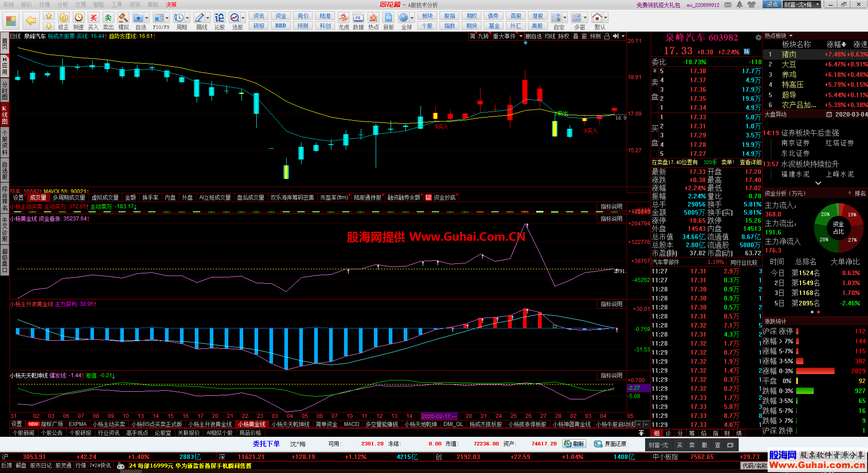Click 指标说明 for 小杨黄金线 panel
868x473 pixels.
click(x=611, y=219)
